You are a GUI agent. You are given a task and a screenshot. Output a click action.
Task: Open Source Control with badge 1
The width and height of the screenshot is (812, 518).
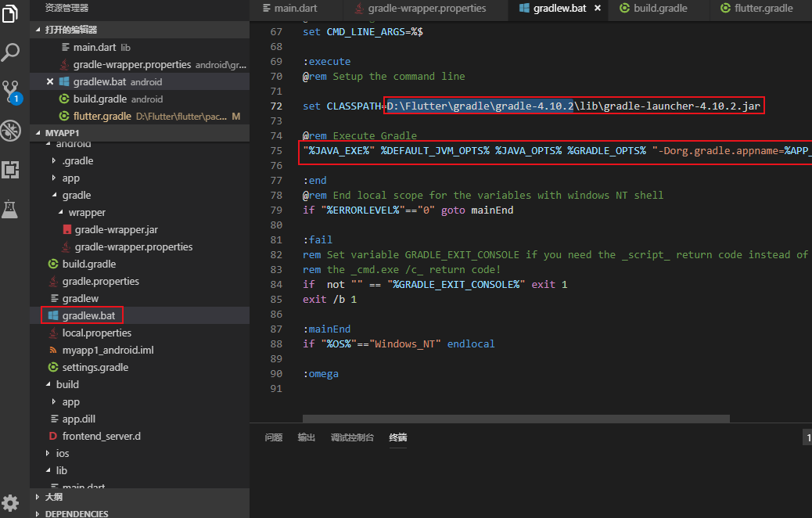[x=11, y=91]
